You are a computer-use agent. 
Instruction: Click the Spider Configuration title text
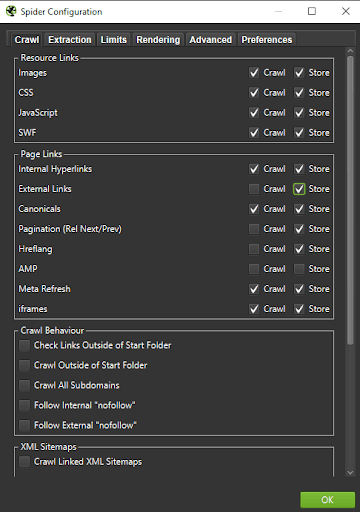tap(61, 12)
